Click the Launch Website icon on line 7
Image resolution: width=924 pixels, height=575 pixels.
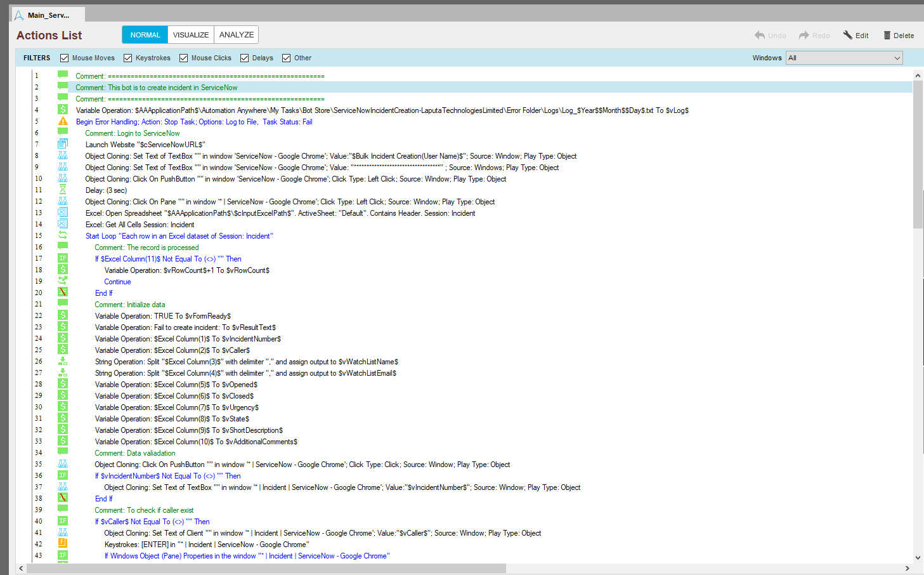(63, 144)
